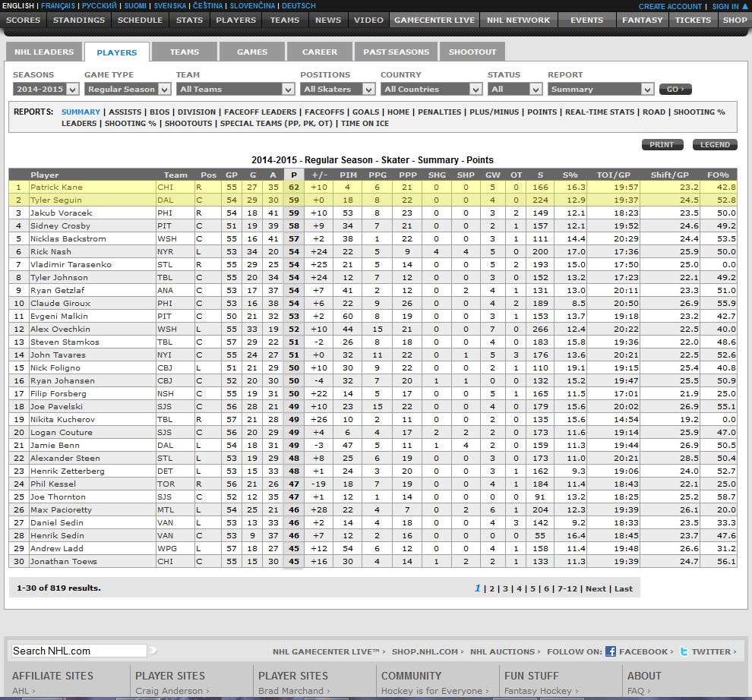752x700 pixels.
Task: Open Alex Ovechkin player link
Action: [x=61, y=329]
